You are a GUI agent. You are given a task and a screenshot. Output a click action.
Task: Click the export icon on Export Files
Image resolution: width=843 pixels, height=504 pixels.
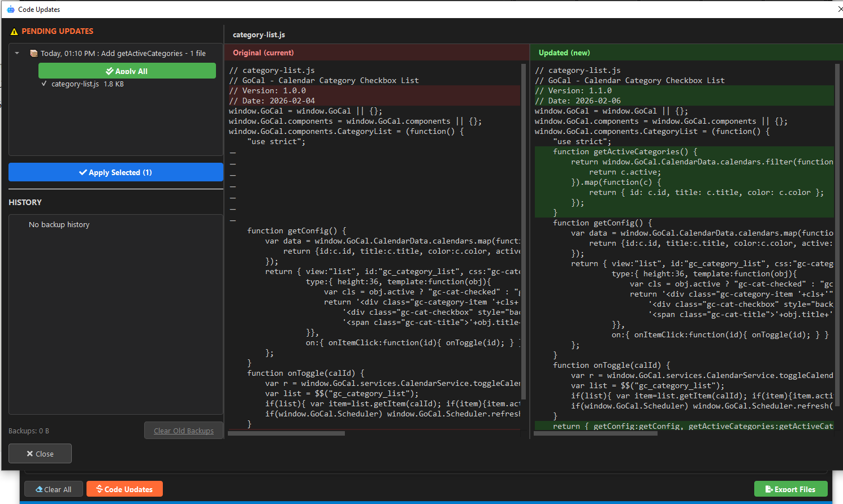[769, 489]
